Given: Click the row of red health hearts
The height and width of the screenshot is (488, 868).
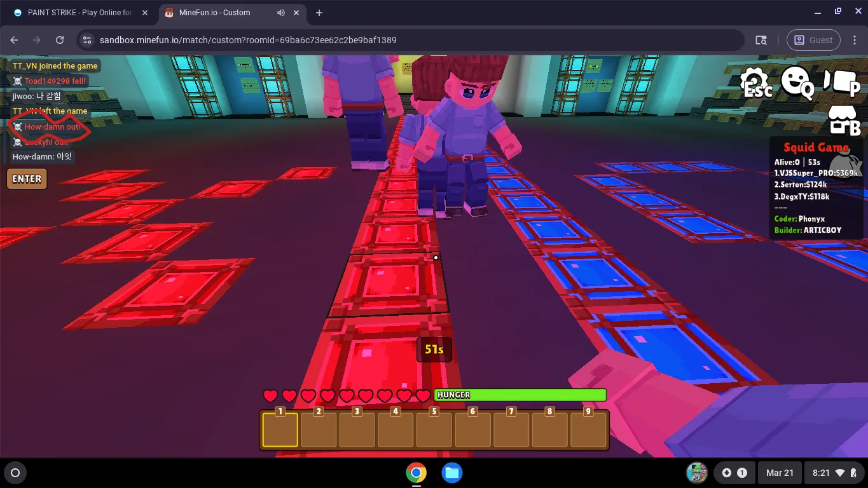Looking at the screenshot, I should pos(347,396).
